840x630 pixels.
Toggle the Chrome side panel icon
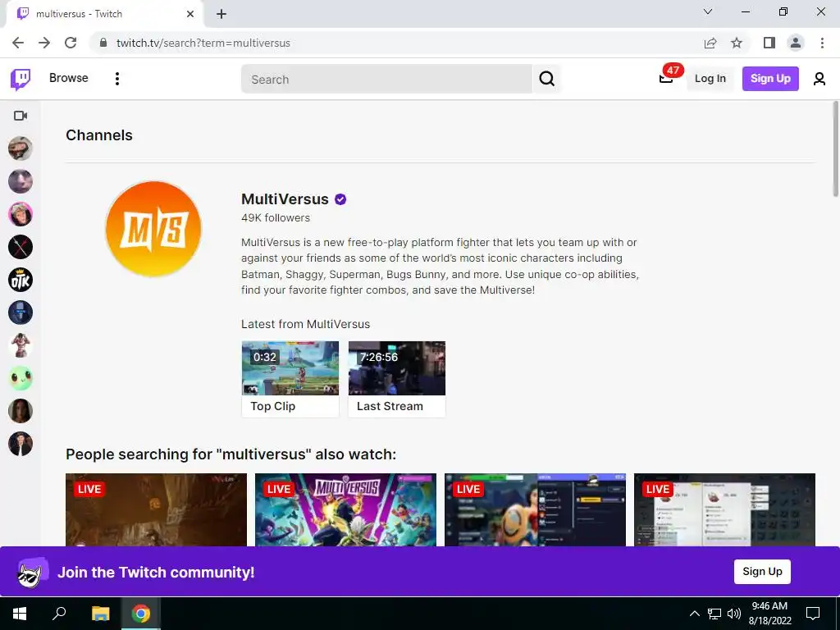[769, 43]
